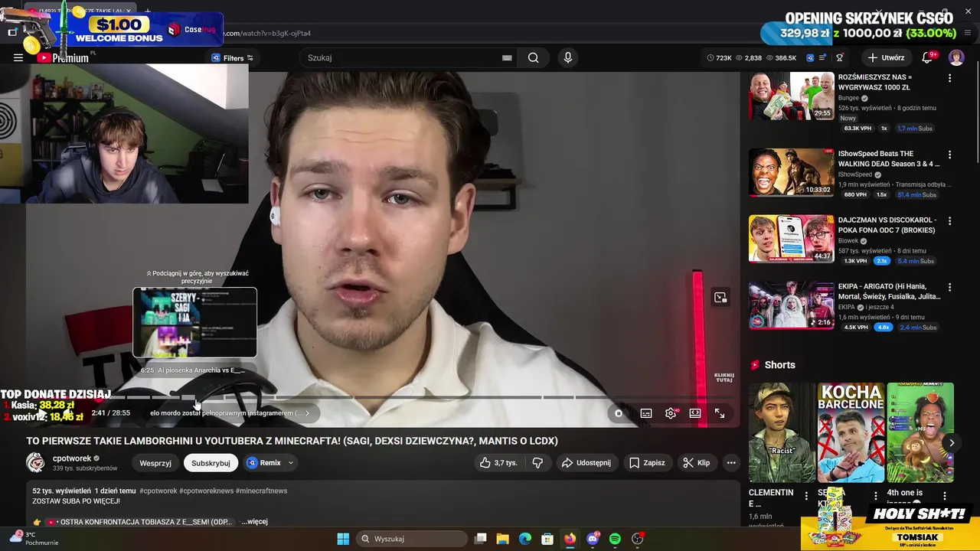Viewport: 980px width, 551px height.
Task: Click the seek preview thumbnail SZERYY SAGI
Action: click(195, 322)
